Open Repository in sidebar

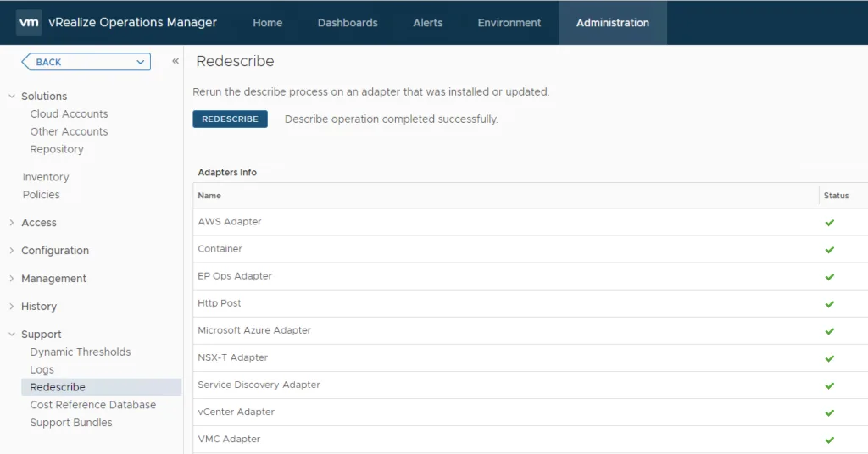tap(57, 149)
